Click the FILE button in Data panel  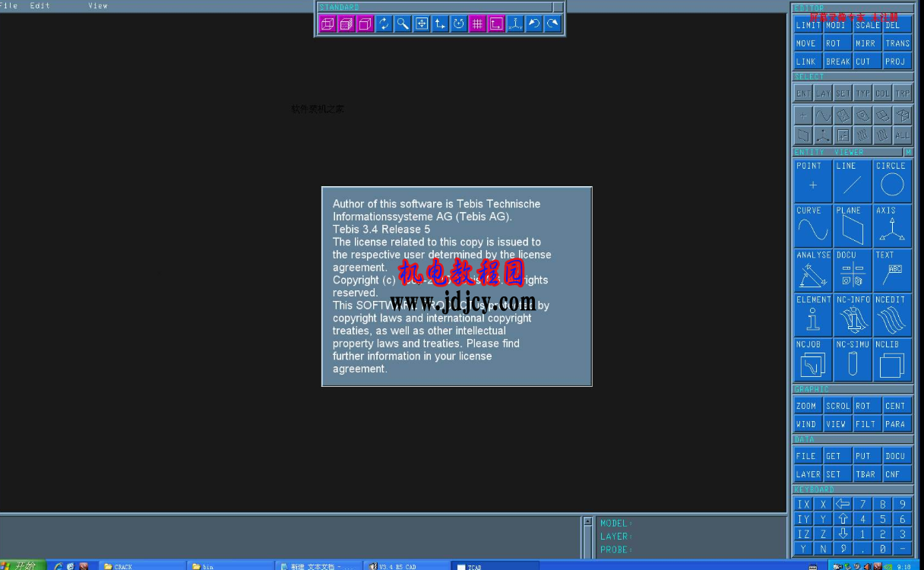[808, 456]
